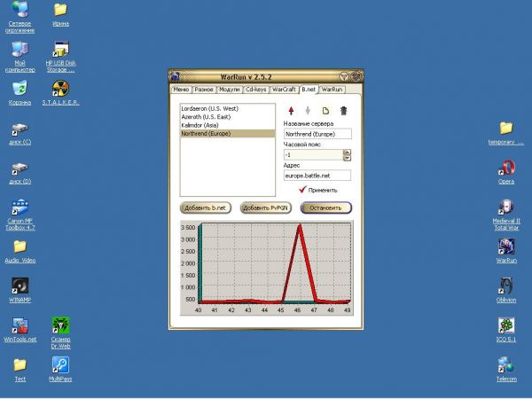This screenshot has width=532, height=399.
Task: Select the temporary folder on desktop
Action: [506, 133]
